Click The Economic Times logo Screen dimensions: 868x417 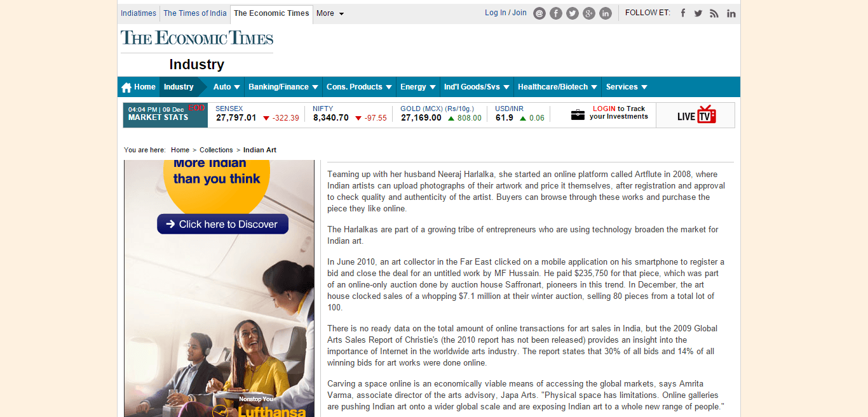click(197, 38)
